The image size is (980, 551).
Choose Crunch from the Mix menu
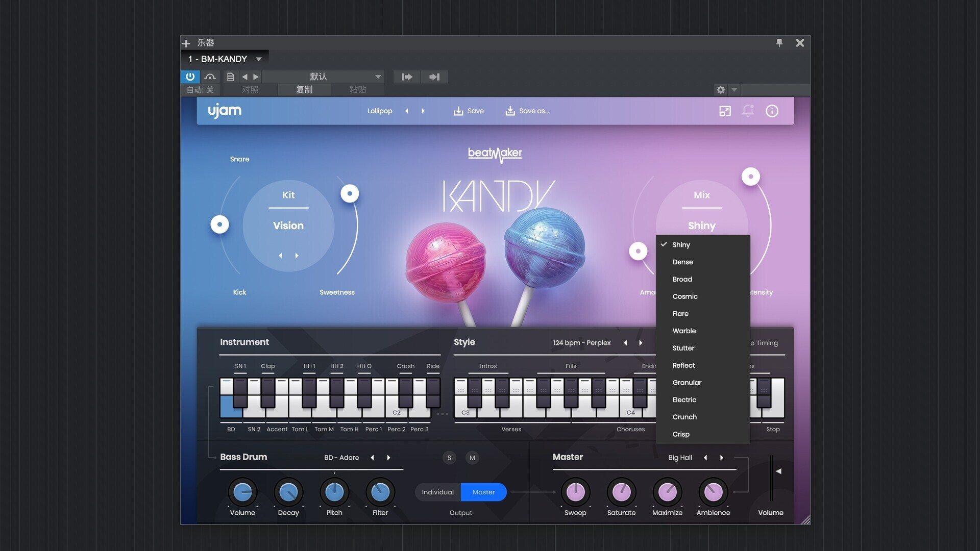click(x=703, y=417)
